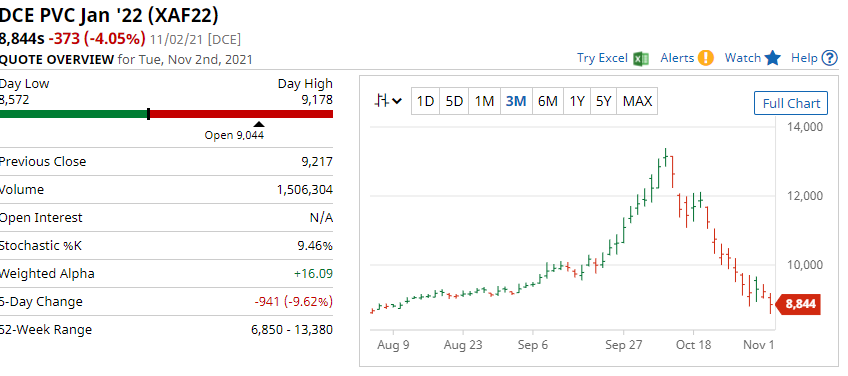Click the Open 9,044 triangle marker
The width and height of the screenshot is (848, 376).
[x=259, y=124]
